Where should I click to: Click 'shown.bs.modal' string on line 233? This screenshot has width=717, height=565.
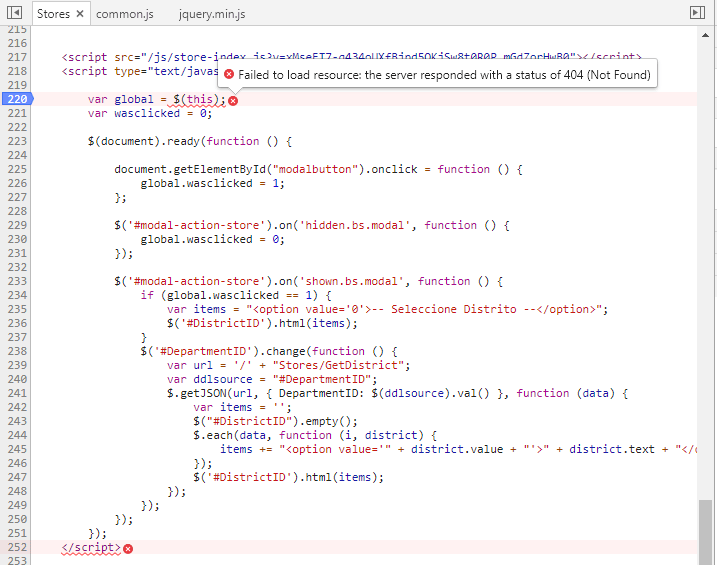click(x=352, y=281)
